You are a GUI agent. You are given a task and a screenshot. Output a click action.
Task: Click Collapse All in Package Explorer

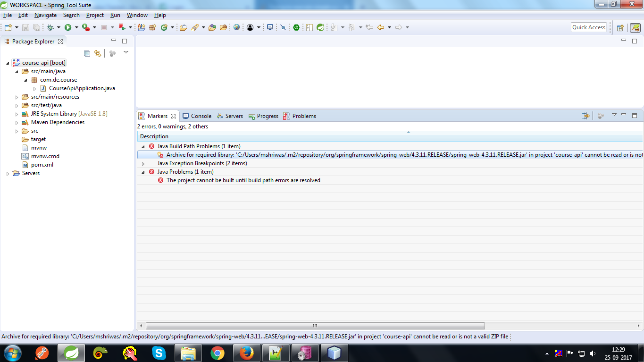click(x=87, y=53)
